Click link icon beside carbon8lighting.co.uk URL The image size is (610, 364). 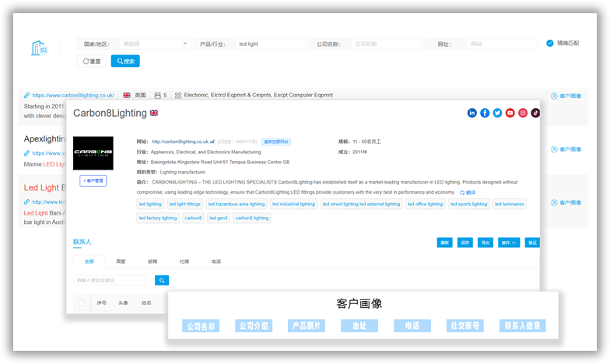26,95
